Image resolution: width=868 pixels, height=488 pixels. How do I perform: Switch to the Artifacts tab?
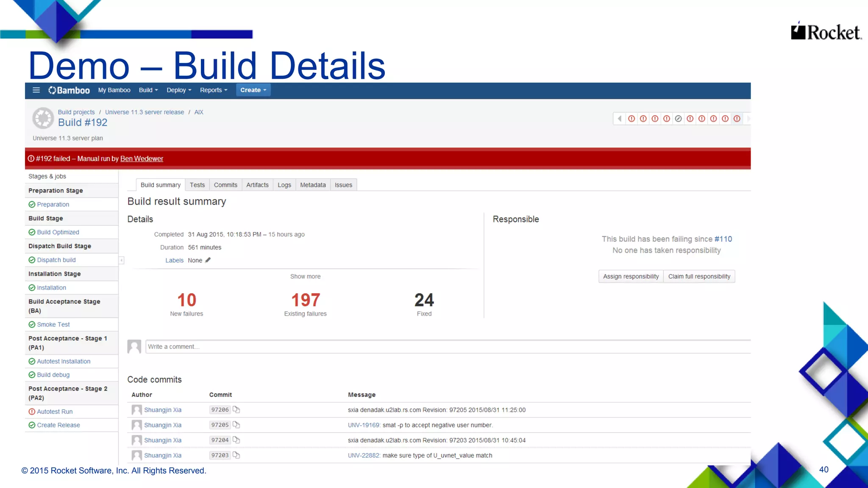pos(257,185)
